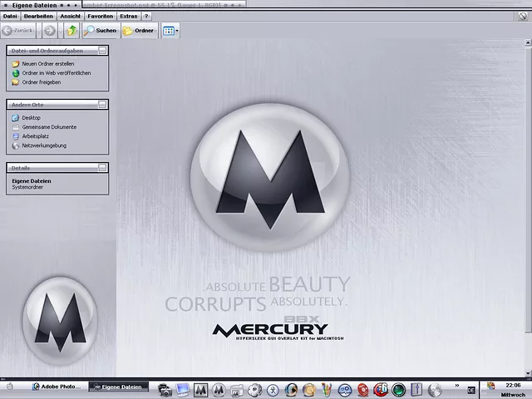Click the green radar dial icon in the taskbar
This screenshot has width=532, height=399.
(399, 390)
